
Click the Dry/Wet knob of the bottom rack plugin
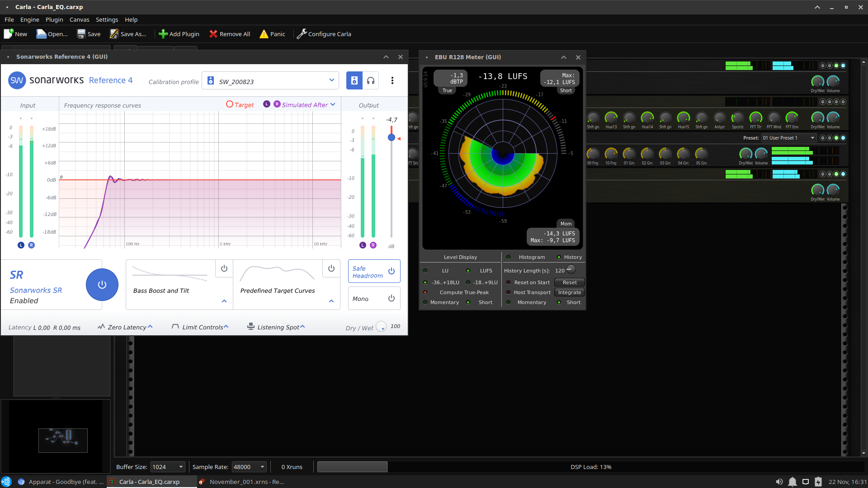coord(817,190)
